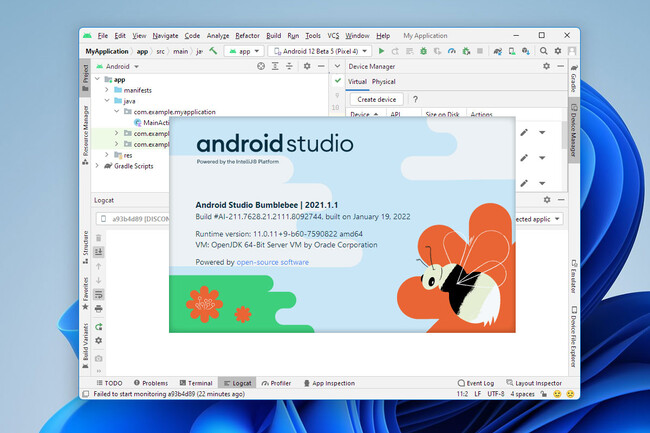This screenshot has width=650, height=433.
Task: Open the Terminal tool window
Action: click(x=196, y=383)
